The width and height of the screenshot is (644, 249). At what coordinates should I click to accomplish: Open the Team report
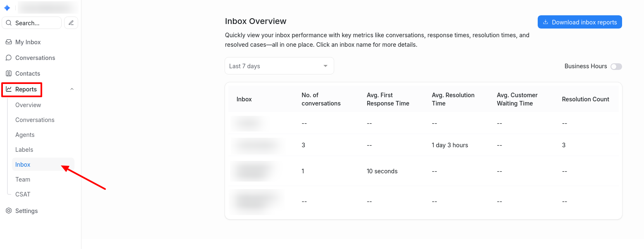coord(23,180)
